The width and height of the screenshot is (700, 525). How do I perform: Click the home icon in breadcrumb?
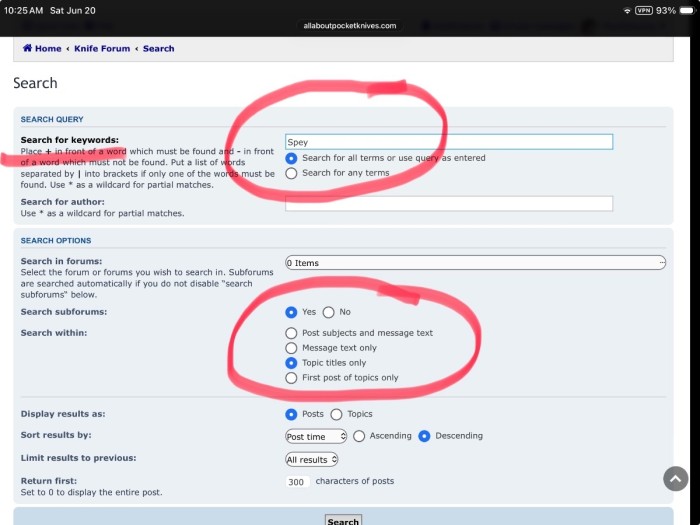point(27,48)
